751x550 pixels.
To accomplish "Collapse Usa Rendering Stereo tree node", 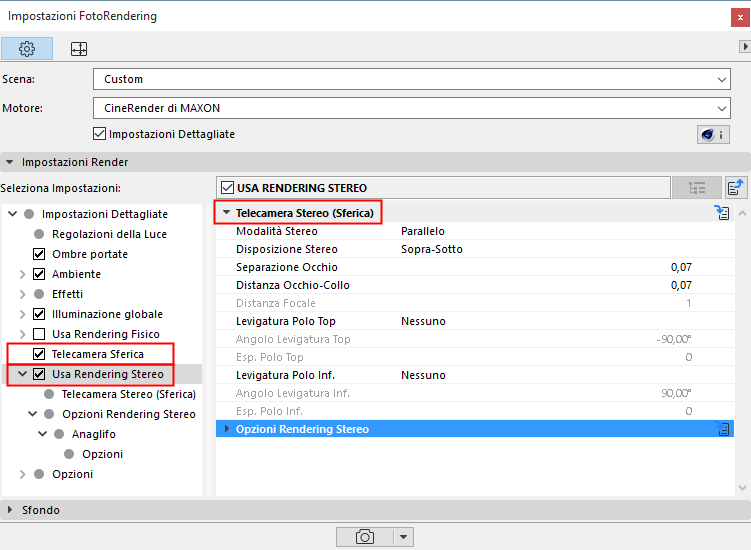I will (23, 374).
